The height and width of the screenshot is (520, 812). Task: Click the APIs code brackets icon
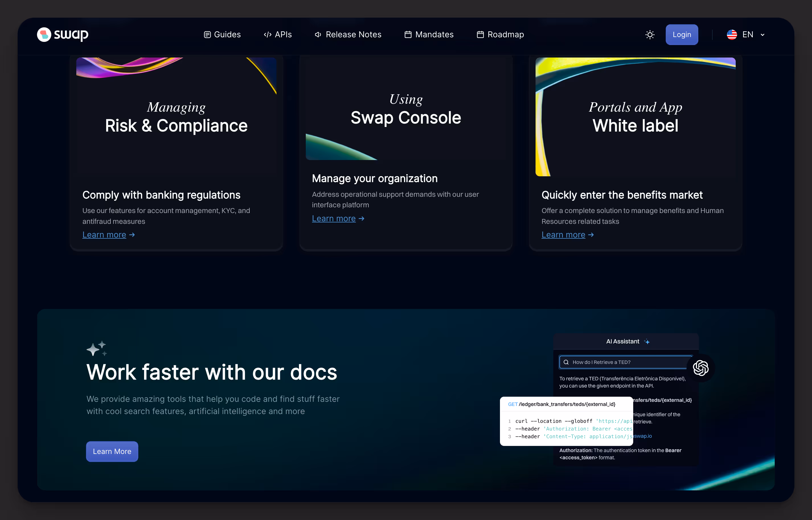click(x=268, y=34)
